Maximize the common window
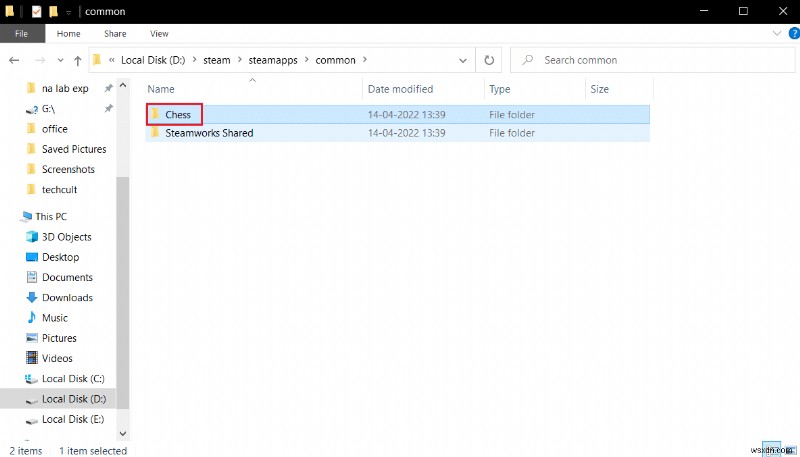800x457 pixels. click(x=743, y=11)
